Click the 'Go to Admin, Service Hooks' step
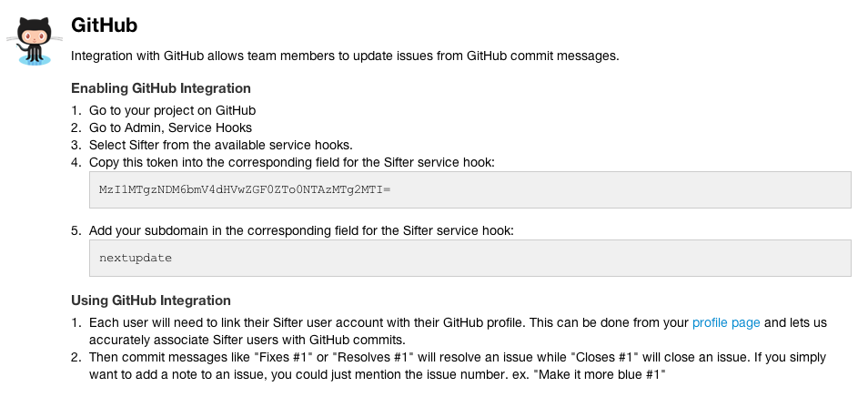Viewport: 868px width, 397px height. (x=170, y=127)
